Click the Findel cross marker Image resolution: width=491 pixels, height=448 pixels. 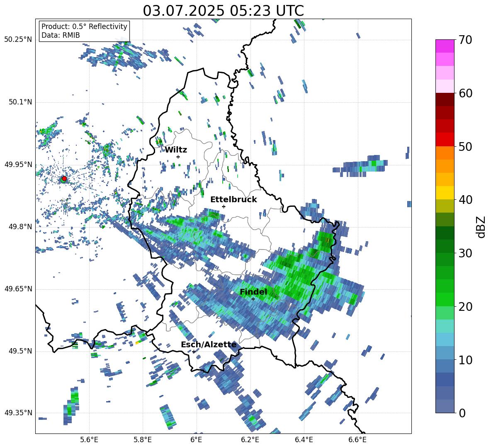(x=253, y=299)
